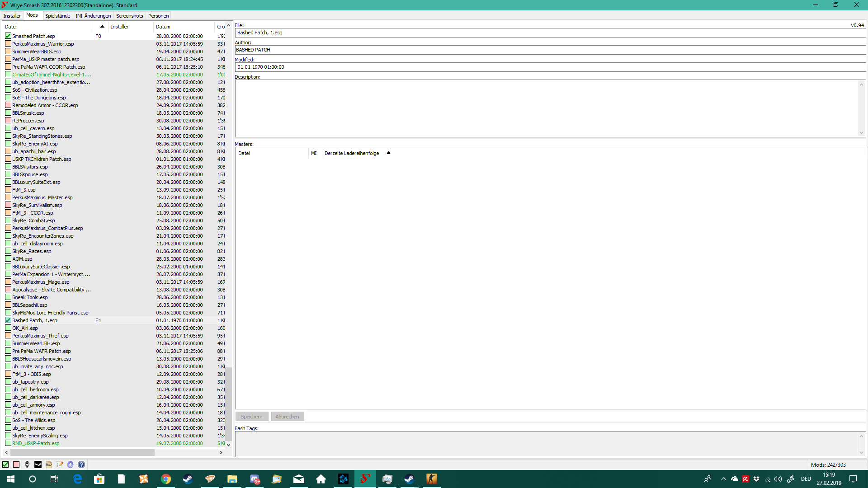Viewport: 868px width, 488px height.
Task: Click the mod list horizontal scrollbar thumb
Action: point(82,452)
